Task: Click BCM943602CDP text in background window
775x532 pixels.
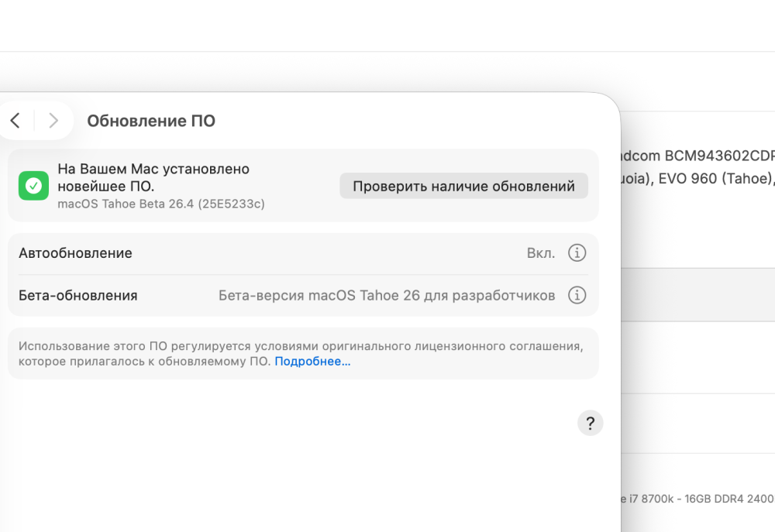Action: coord(720,156)
